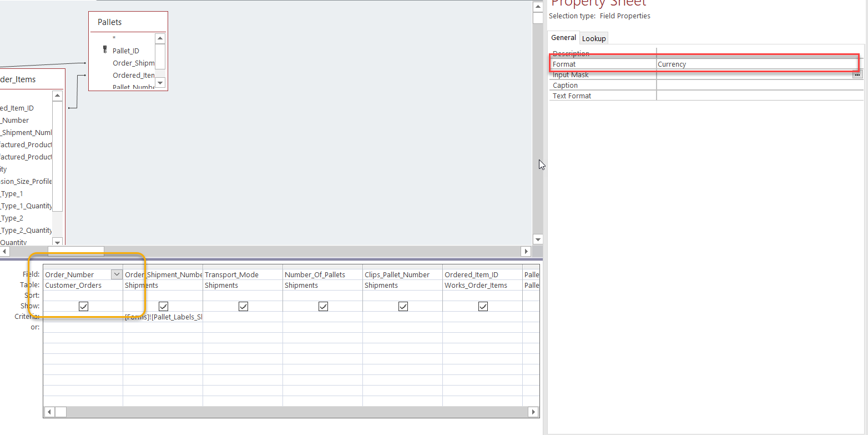Click the Sort cell under Transport_Mode
The image size is (868, 435).
(243, 296)
